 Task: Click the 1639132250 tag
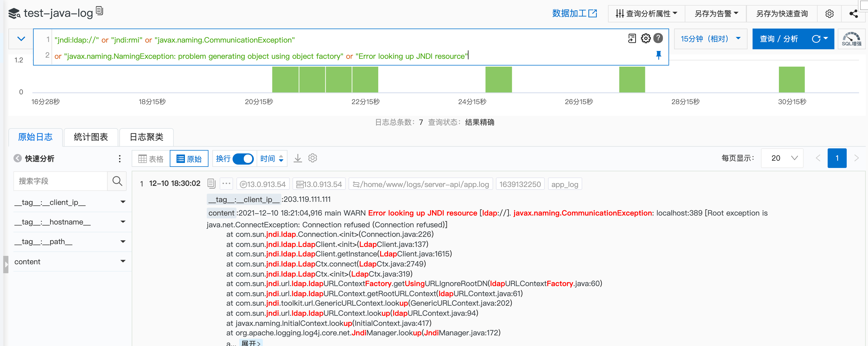click(520, 184)
